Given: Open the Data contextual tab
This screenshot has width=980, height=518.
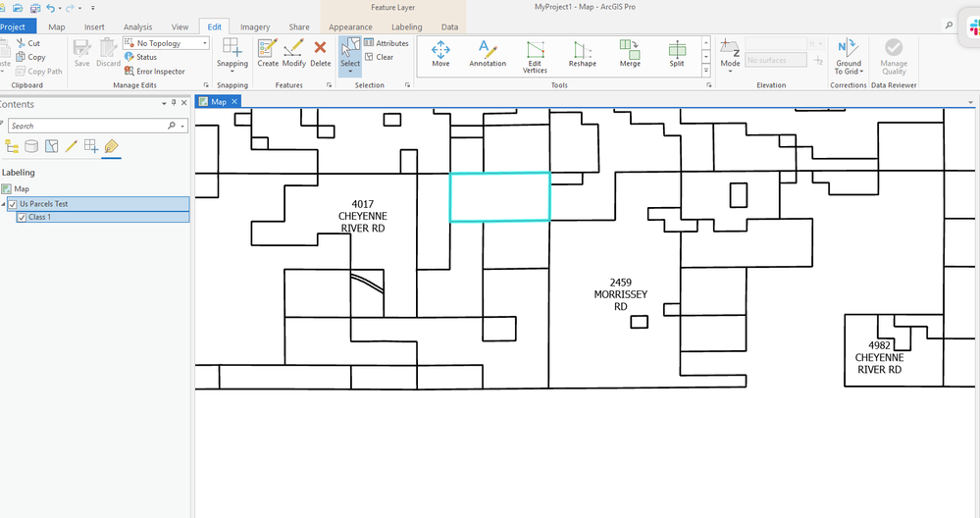Looking at the screenshot, I should (x=449, y=26).
